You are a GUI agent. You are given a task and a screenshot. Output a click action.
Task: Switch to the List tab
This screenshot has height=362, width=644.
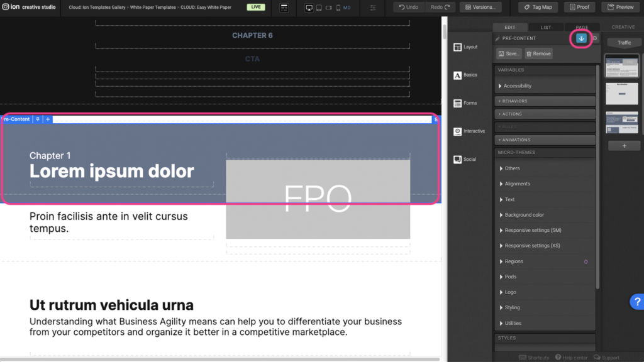(x=546, y=27)
